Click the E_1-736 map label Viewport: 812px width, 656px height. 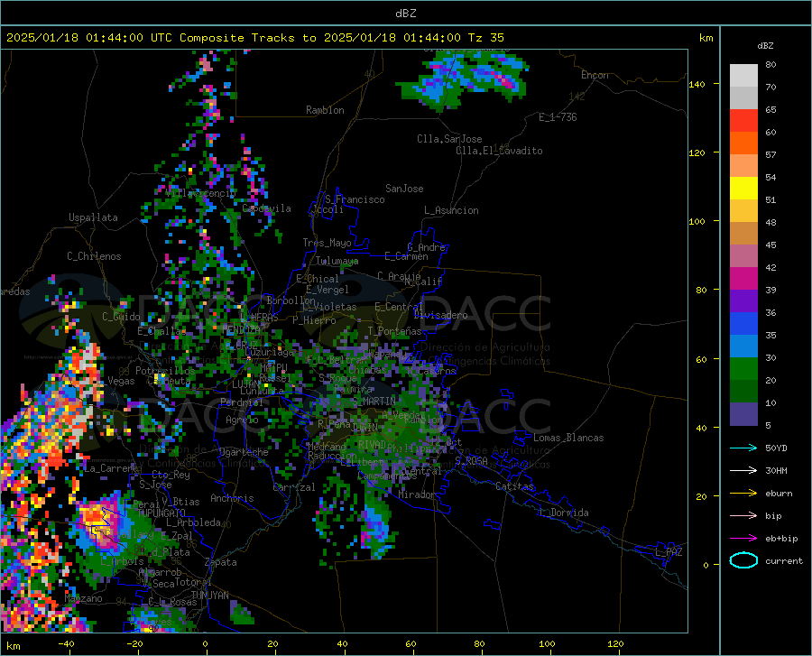point(558,117)
